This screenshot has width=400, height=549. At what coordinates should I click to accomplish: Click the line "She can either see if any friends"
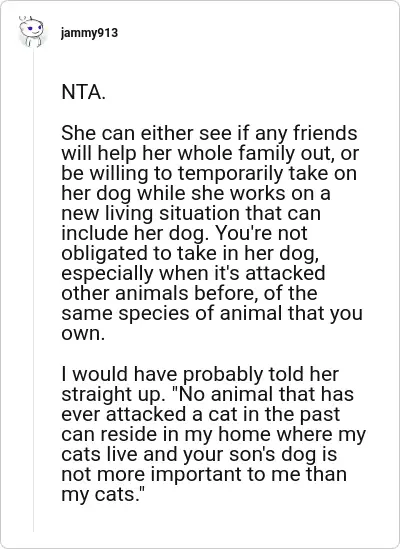tap(209, 133)
